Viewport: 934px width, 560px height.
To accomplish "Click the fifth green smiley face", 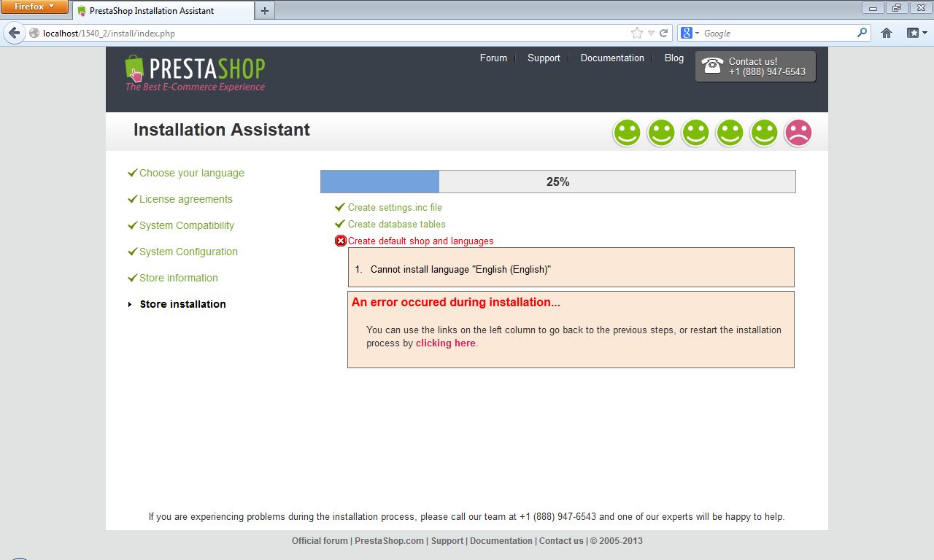I will [764, 133].
